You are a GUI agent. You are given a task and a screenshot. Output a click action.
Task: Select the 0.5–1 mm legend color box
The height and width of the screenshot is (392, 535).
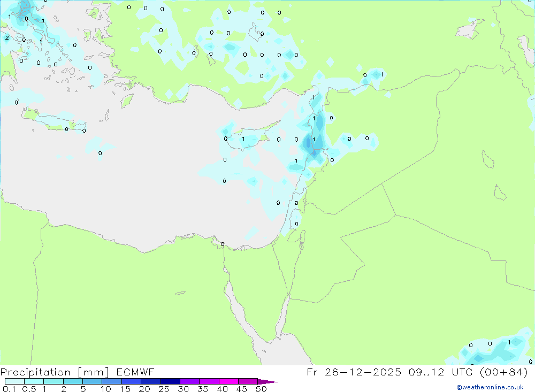coord(34,381)
